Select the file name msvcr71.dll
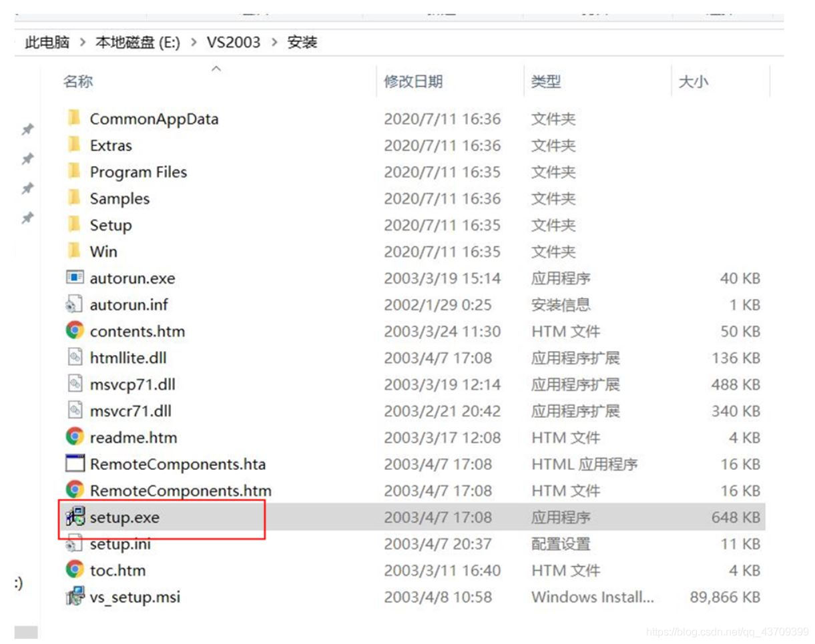Screen dimensions: 815x644 point(131,411)
